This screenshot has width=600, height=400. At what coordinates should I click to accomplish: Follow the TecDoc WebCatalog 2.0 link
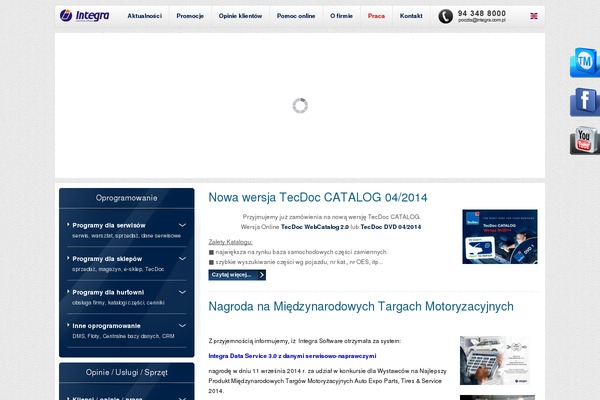pos(315,227)
